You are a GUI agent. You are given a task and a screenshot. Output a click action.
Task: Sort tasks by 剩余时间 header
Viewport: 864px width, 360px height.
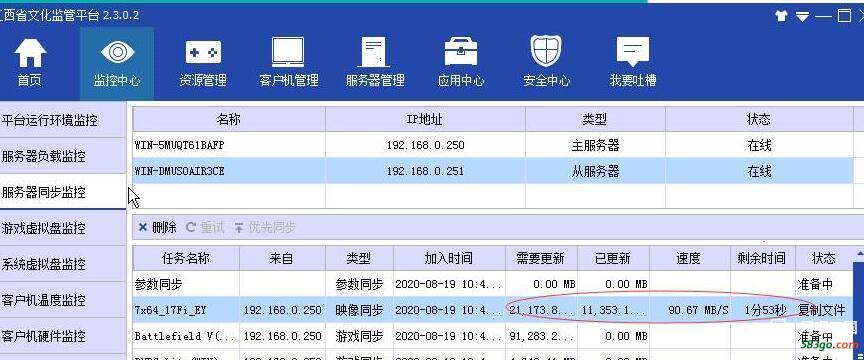[x=762, y=258]
